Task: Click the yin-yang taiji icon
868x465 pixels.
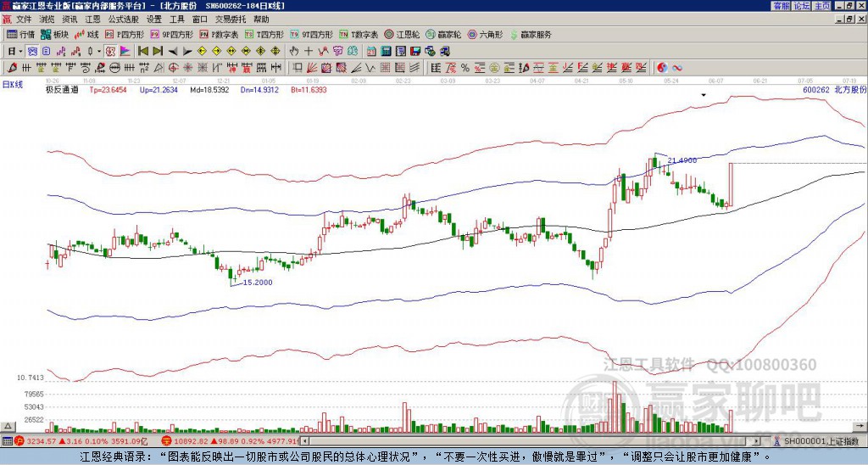Action: pos(661,68)
